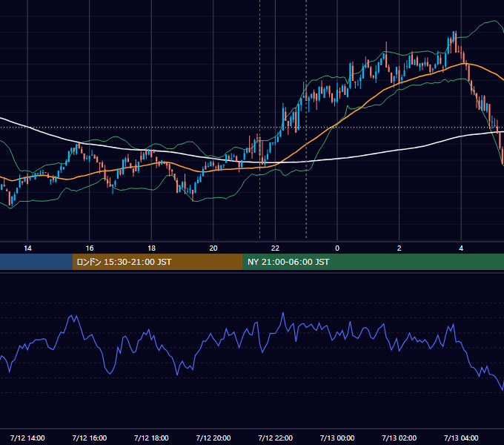Click the 14 hour label on price chart axis
504x445 pixels.
(x=27, y=248)
